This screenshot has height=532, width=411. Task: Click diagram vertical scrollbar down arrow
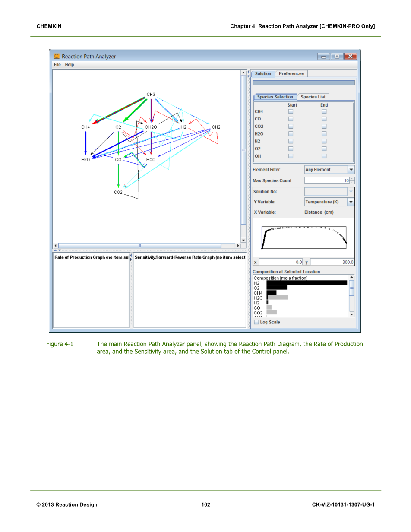click(x=243, y=240)
